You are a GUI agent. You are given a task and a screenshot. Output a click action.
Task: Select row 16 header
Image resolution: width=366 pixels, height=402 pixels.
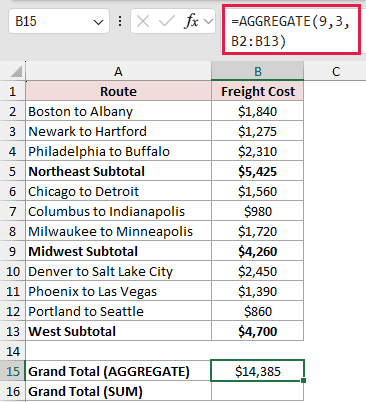[x=13, y=391]
